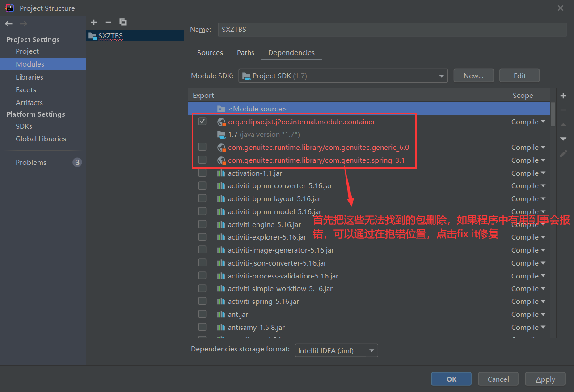The height and width of the screenshot is (392, 574).
Task: Click library icon of ant.jar
Action: click(221, 314)
